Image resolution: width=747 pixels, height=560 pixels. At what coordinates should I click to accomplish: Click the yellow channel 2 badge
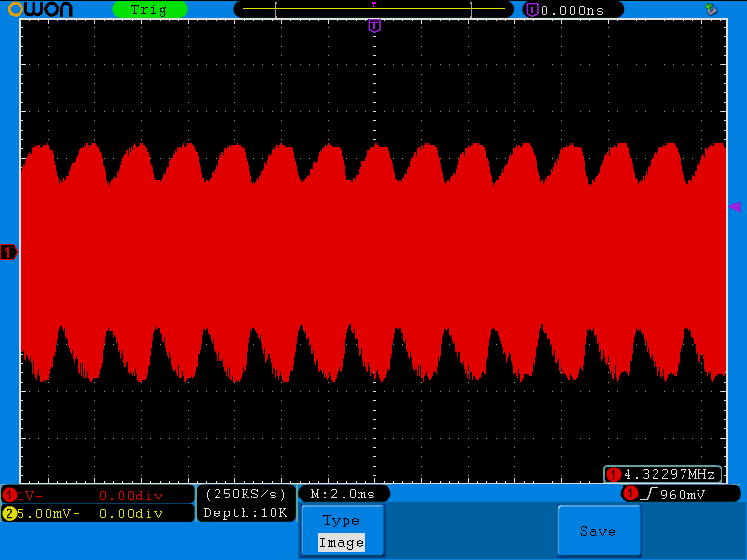[x=8, y=512]
